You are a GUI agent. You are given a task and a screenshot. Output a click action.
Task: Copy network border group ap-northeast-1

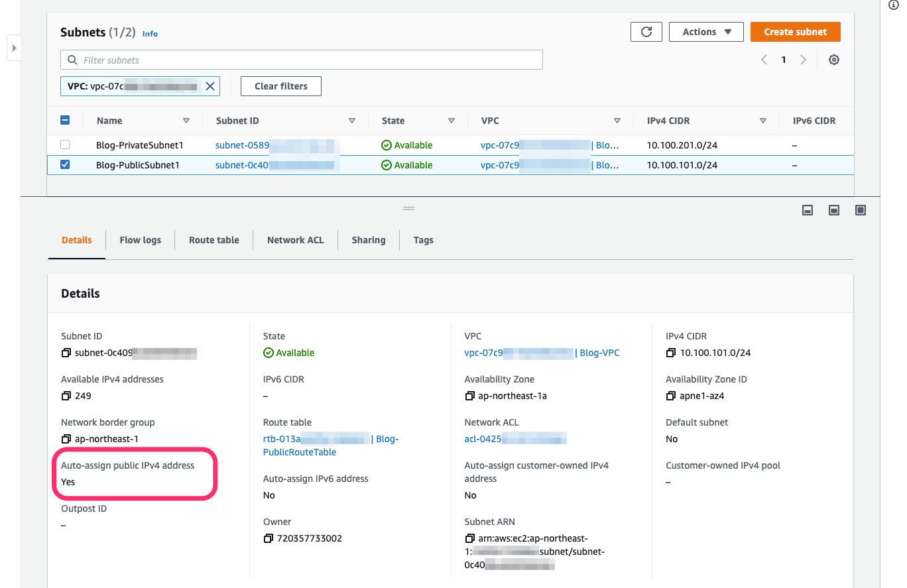tap(66, 440)
